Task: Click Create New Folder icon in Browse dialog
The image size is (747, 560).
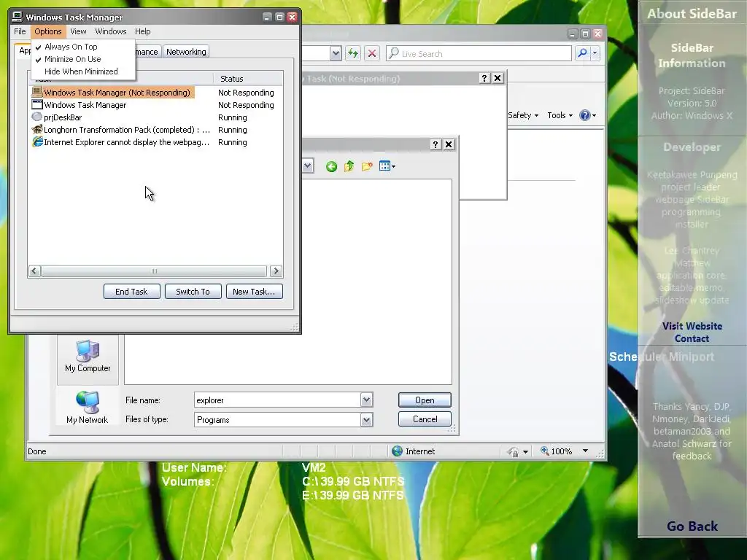Action: click(367, 166)
